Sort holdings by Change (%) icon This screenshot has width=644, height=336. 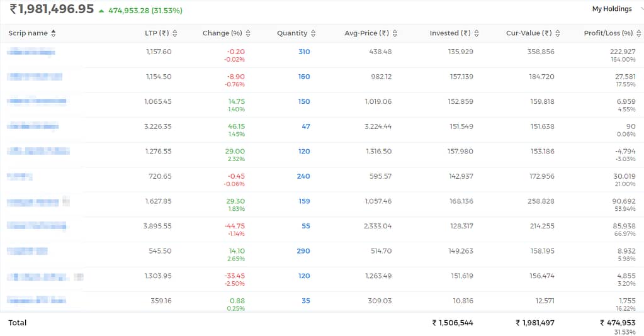[x=248, y=33]
